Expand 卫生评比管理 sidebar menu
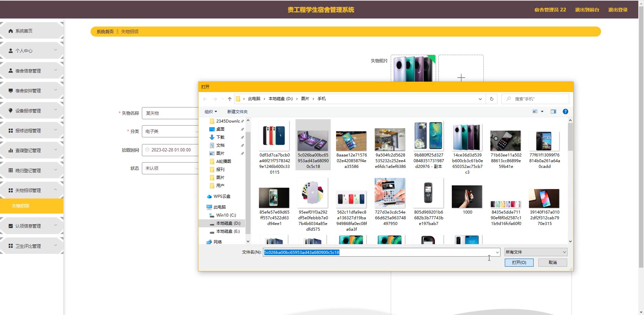Viewport: 644px width, 315px height. [32, 246]
